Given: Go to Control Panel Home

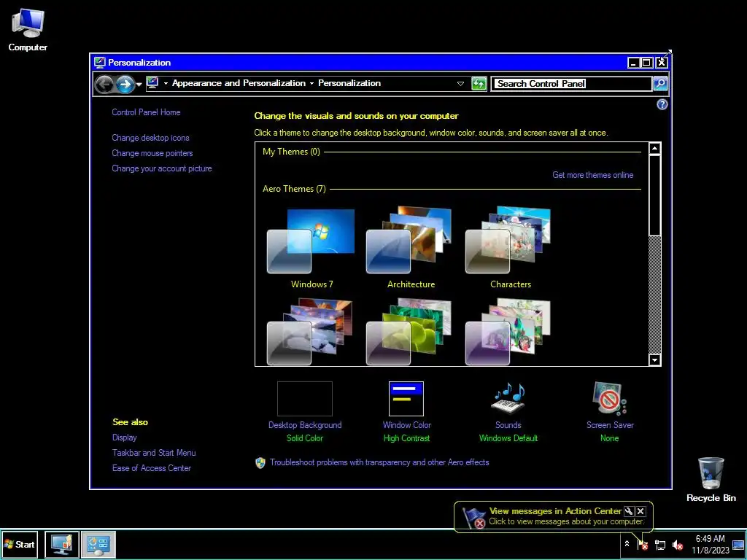Looking at the screenshot, I should (x=146, y=112).
